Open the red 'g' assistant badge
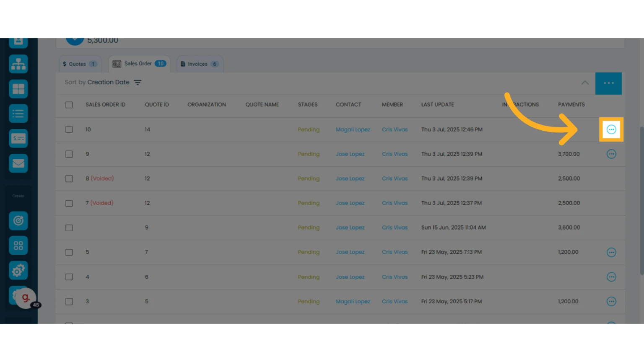The height and width of the screenshot is (362, 644). click(26, 298)
